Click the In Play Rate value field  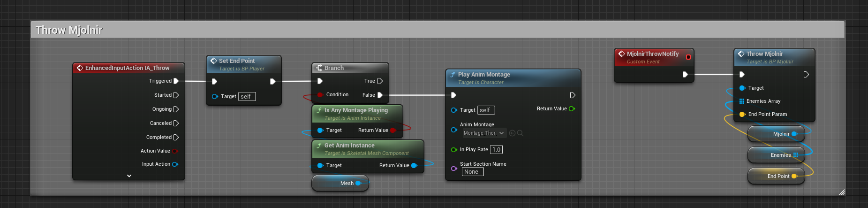pos(497,150)
